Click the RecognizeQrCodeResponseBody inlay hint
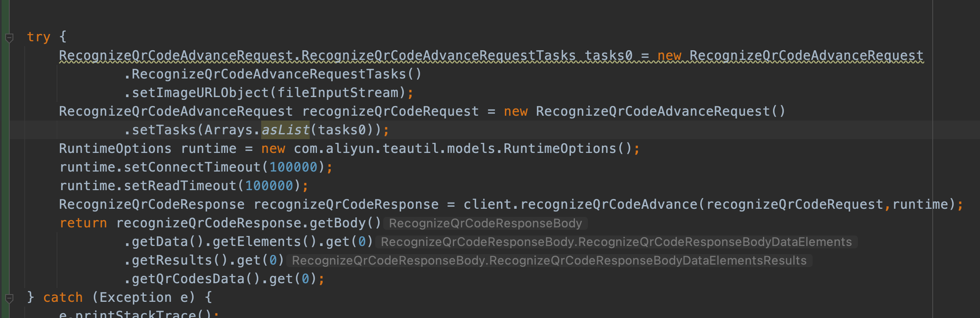 [x=485, y=223]
